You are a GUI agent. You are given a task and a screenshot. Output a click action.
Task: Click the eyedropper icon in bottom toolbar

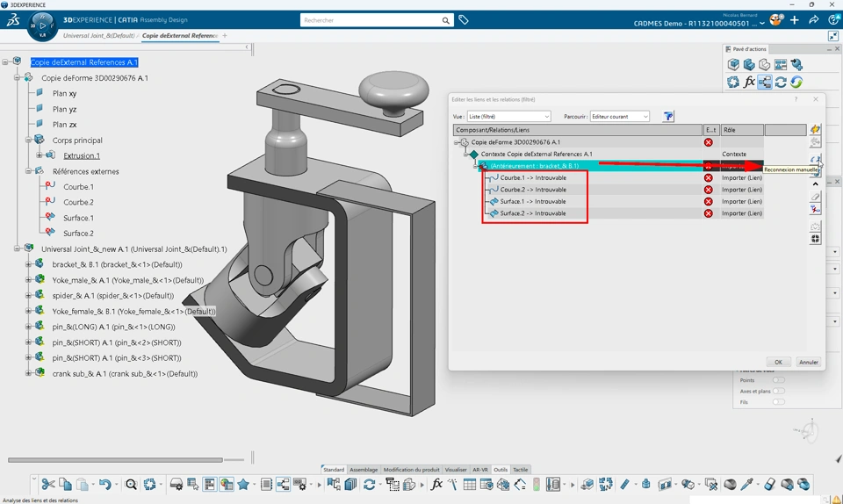(x=746, y=484)
